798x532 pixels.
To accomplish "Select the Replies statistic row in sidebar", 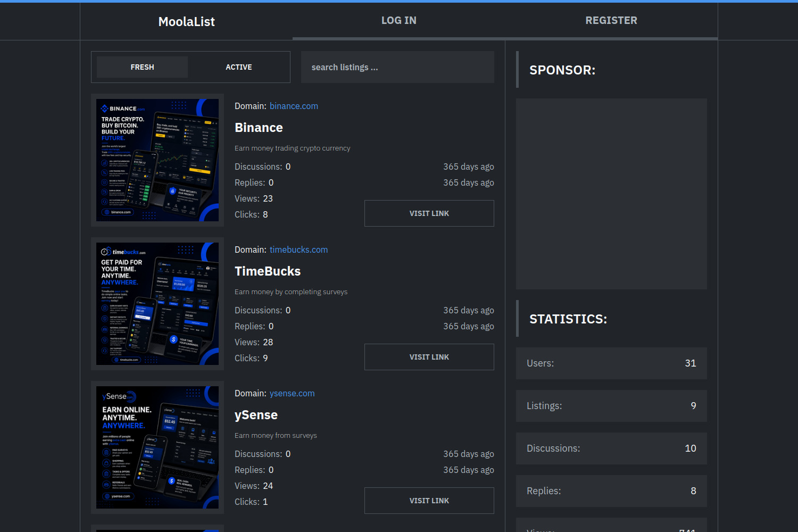I will click(611, 491).
